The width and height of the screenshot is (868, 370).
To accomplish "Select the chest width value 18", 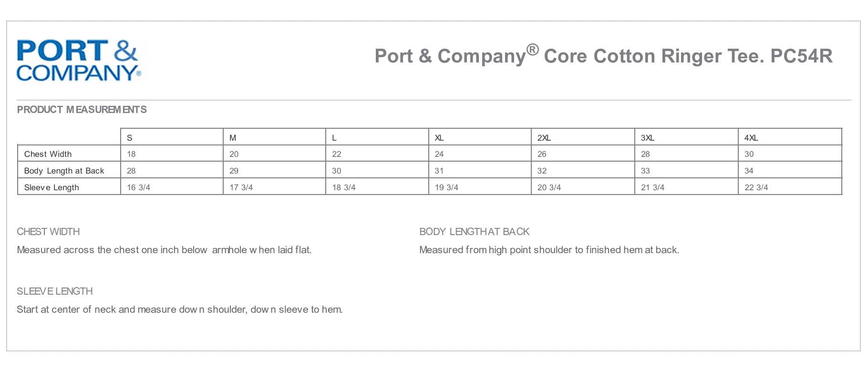I will point(131,154).
